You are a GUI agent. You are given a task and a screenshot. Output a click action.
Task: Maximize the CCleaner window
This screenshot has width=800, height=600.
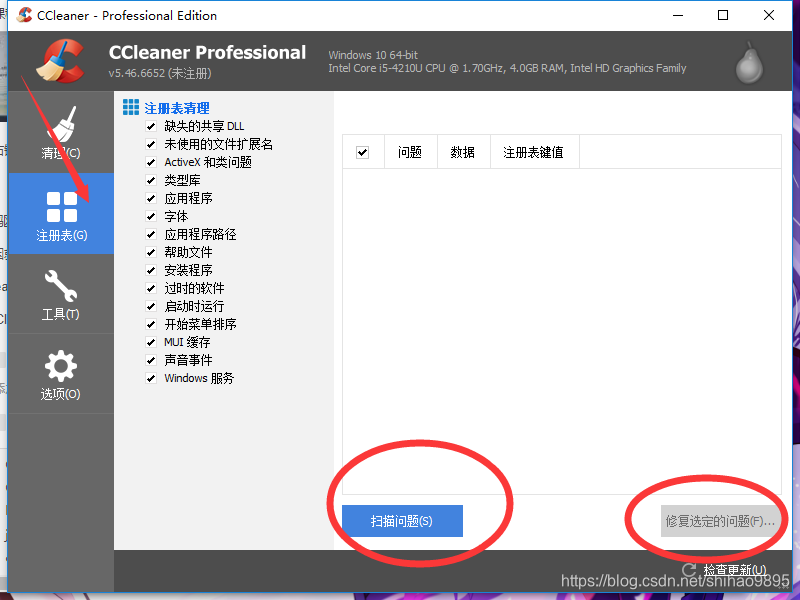tap(723, 15)
